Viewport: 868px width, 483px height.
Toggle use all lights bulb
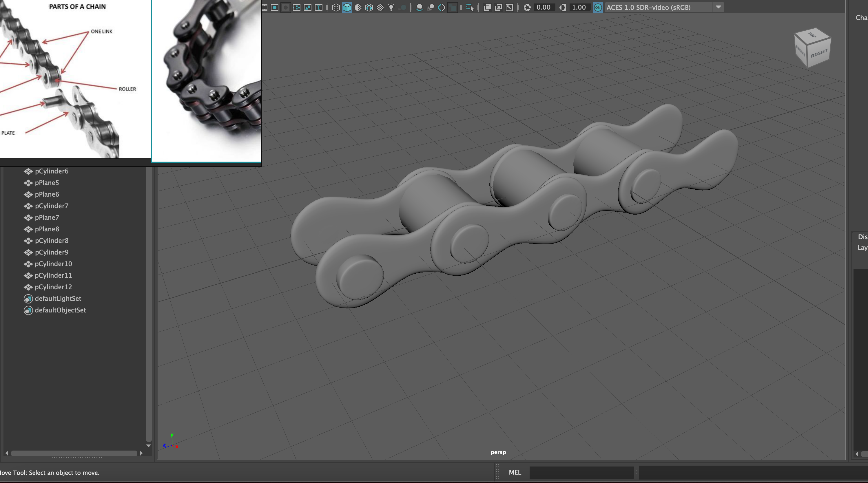(x=391, y=8)
